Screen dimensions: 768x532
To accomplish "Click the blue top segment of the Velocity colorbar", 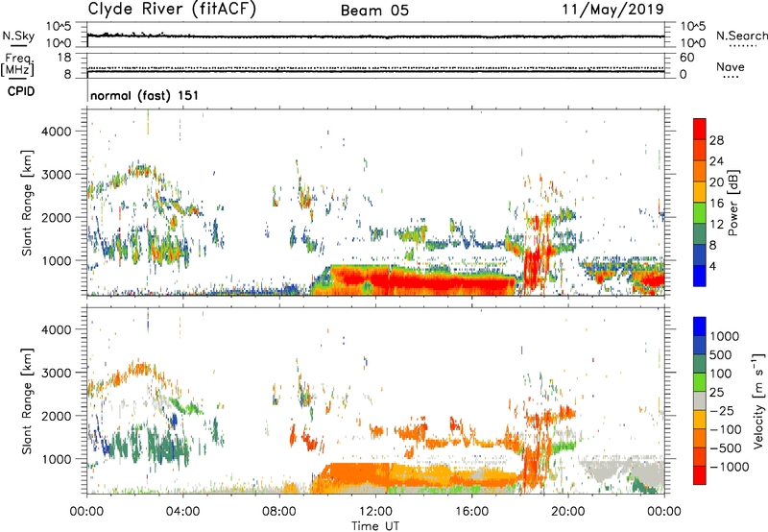I will [x=700, y=326].
